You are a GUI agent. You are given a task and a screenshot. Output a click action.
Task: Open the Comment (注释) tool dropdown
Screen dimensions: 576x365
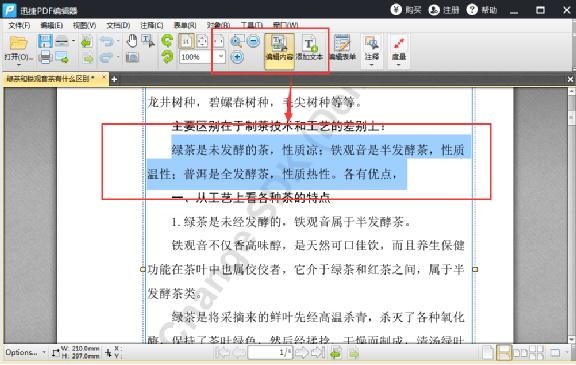tap(371, 65)
